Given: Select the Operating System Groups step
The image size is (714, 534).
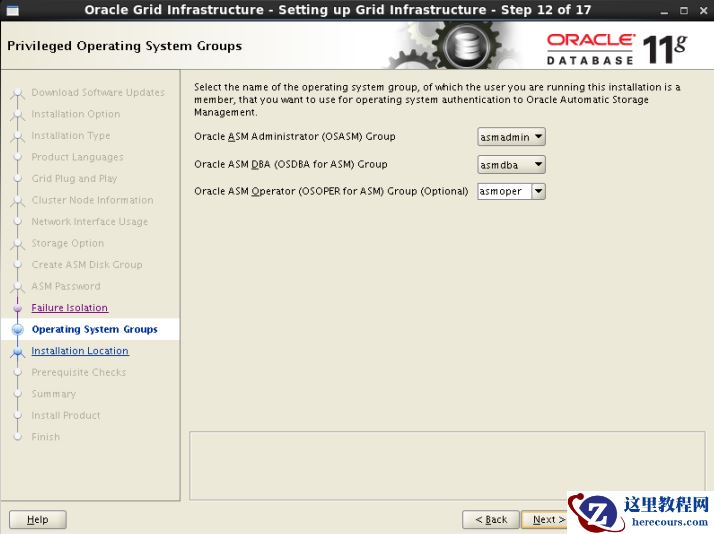Looking at the screenshot, I should coord(95,329).
